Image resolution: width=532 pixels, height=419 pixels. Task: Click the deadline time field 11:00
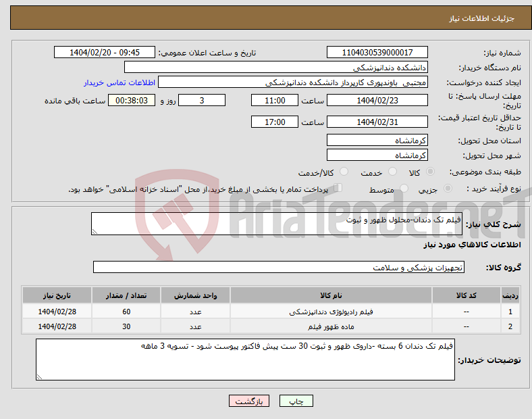275,100
